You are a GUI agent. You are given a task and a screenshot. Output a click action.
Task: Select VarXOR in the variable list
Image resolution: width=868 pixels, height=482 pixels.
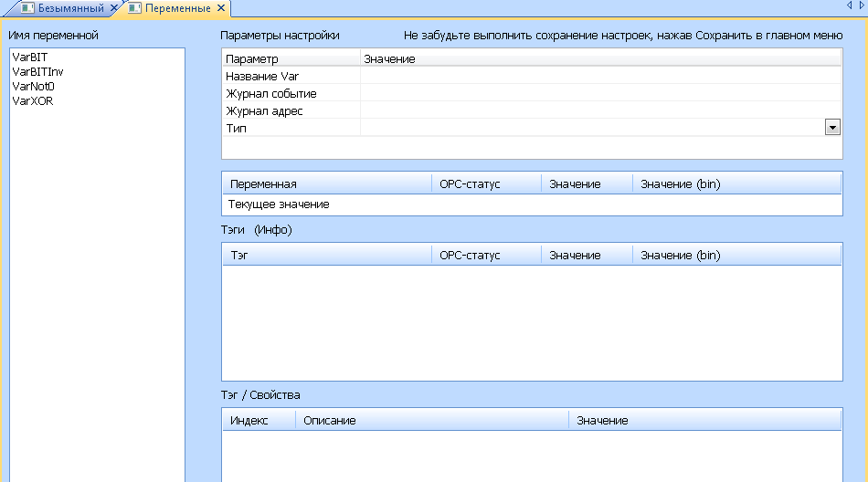click(32, 100)
